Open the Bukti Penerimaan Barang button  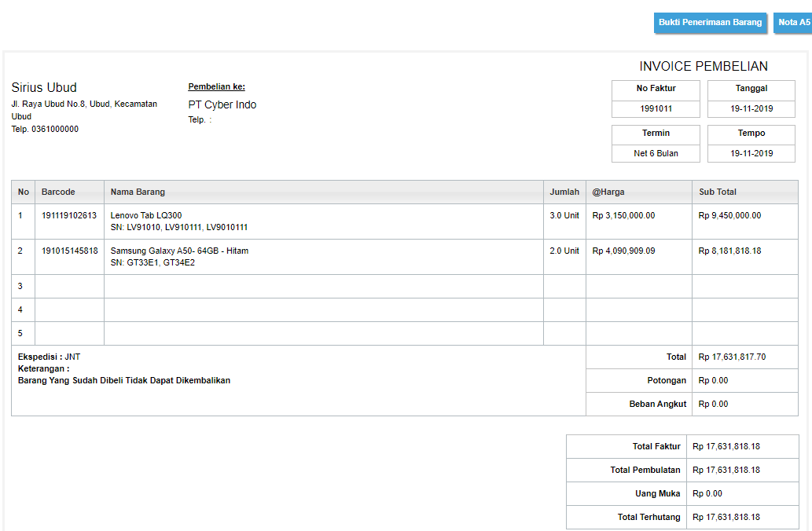point(710,22)
